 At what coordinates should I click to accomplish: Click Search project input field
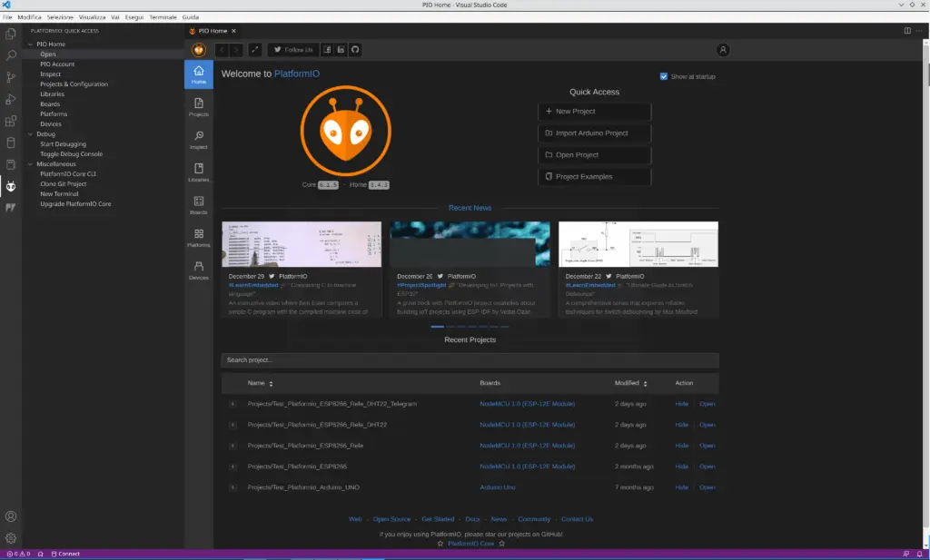coord(470,360)
